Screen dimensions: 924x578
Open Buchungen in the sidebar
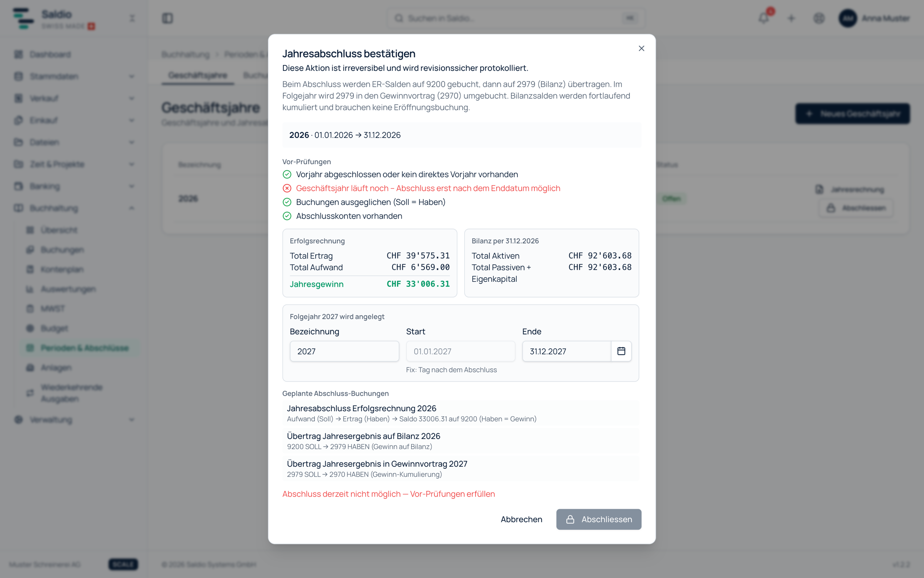(x=80, y=250)
